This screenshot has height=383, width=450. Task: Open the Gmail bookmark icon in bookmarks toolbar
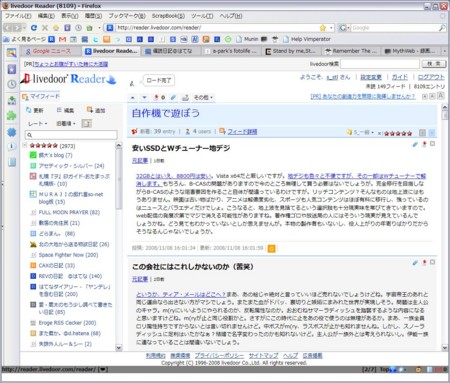62,39
